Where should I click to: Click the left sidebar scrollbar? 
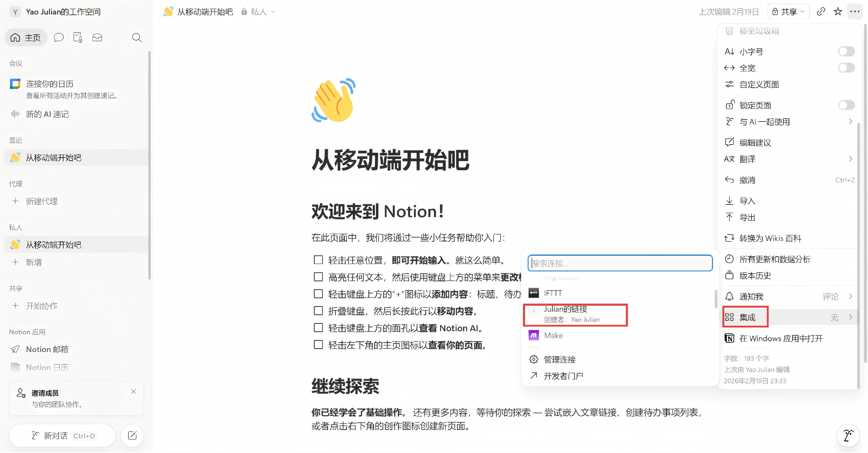[149, 165]
